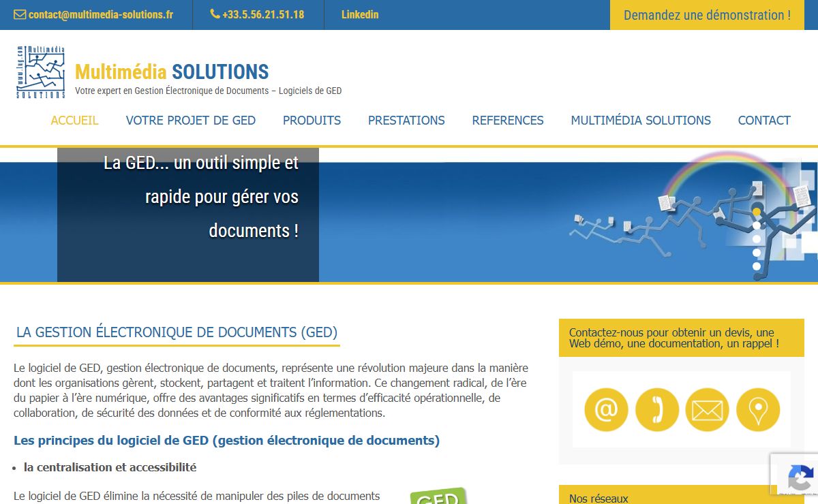This screenshot has width=818, height=504.
Task: Click the Multimédia SOLUTIONS site title
Action: tap(172, 72)
